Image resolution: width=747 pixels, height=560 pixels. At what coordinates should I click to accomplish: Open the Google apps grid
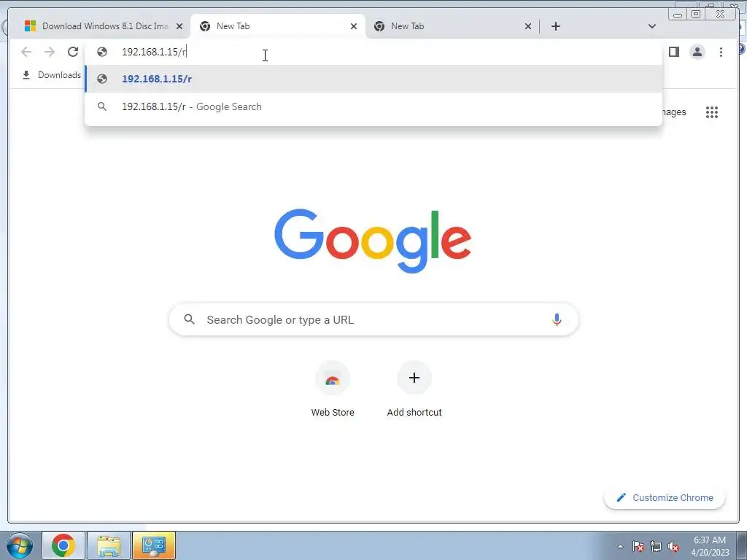pyautogui.click(x=712, y=112)
